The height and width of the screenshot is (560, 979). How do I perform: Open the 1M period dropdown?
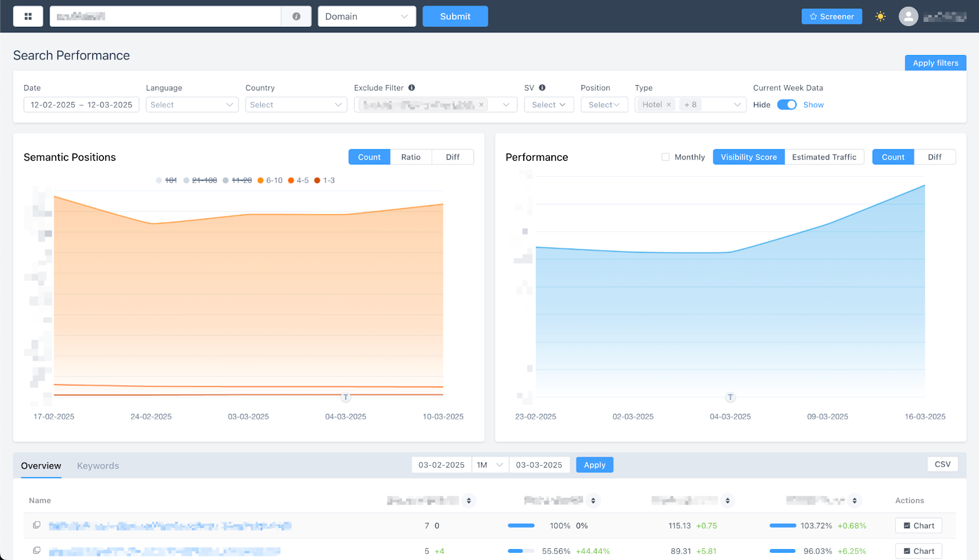490,465
